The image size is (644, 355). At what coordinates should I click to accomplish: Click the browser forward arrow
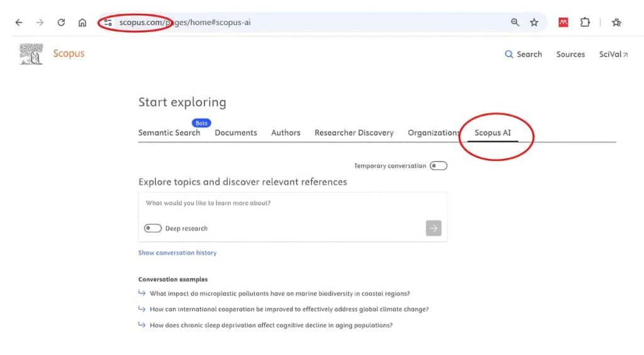click(40, 23)
